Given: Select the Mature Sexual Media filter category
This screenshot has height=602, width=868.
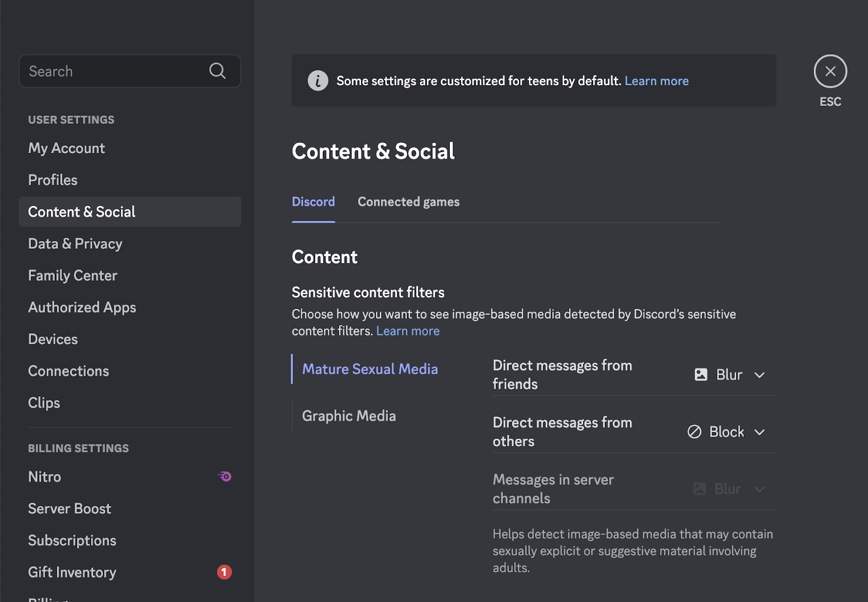Looking at the screenshot, I should (369, 369).
